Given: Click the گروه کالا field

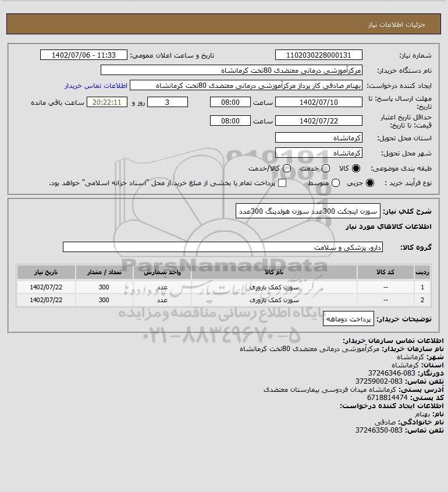Looking at the screenshot, I should (223, 247).
